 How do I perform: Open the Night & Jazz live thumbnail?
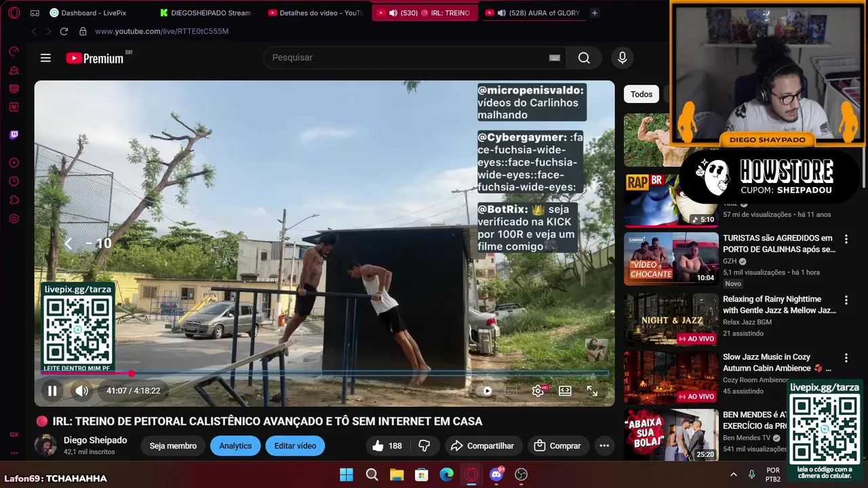671,319
